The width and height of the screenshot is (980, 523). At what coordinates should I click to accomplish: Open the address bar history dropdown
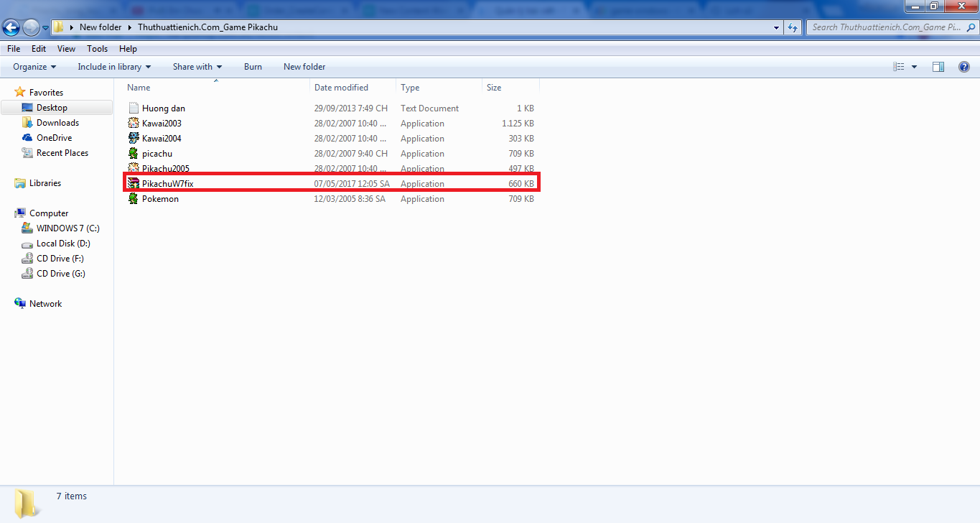pos(776,27)
